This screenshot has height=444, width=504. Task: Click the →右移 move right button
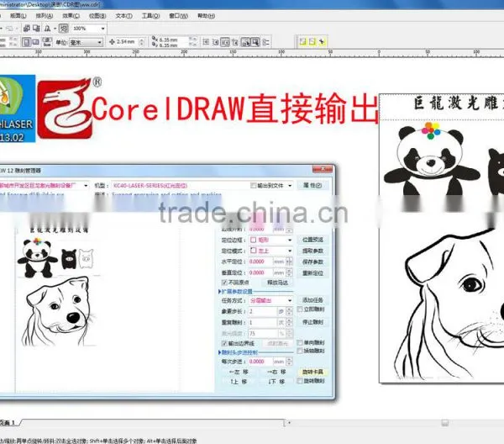(276, 372)
